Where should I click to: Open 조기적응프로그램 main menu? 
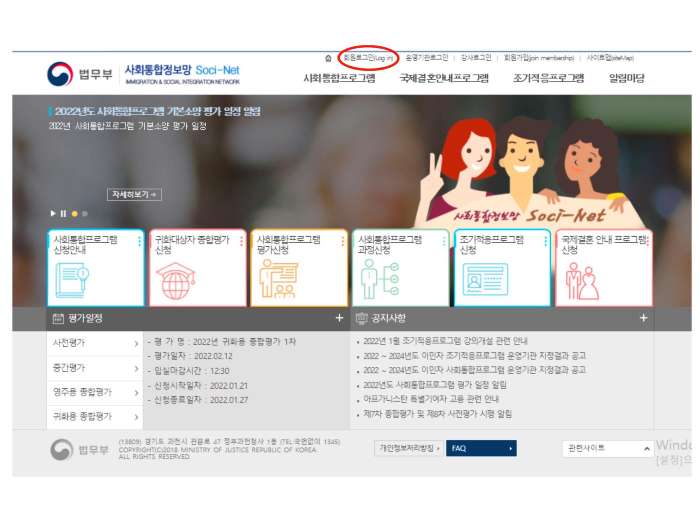tap(548, 78)
